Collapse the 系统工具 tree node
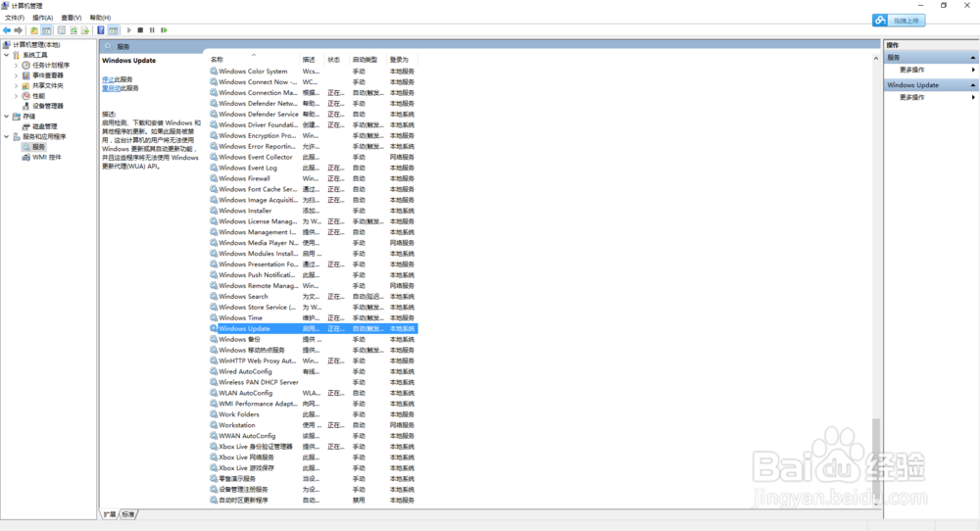This screenshot has height=531, width=980. pyautogui.click(x=6, y=55)
